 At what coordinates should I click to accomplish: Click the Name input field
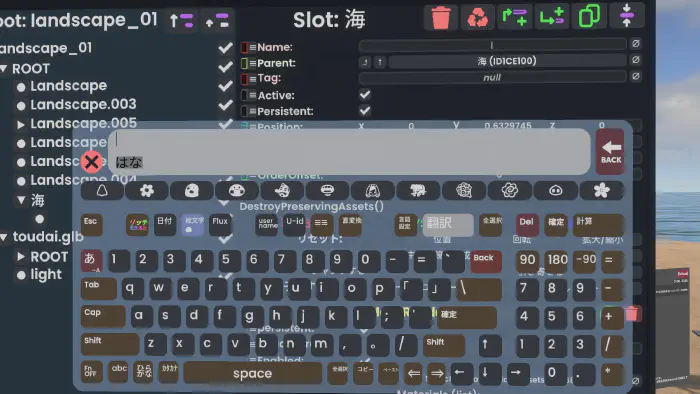point(492,45)
